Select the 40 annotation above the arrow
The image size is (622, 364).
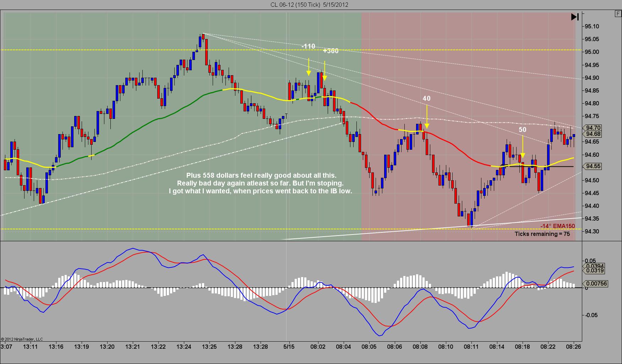(426, 98)
